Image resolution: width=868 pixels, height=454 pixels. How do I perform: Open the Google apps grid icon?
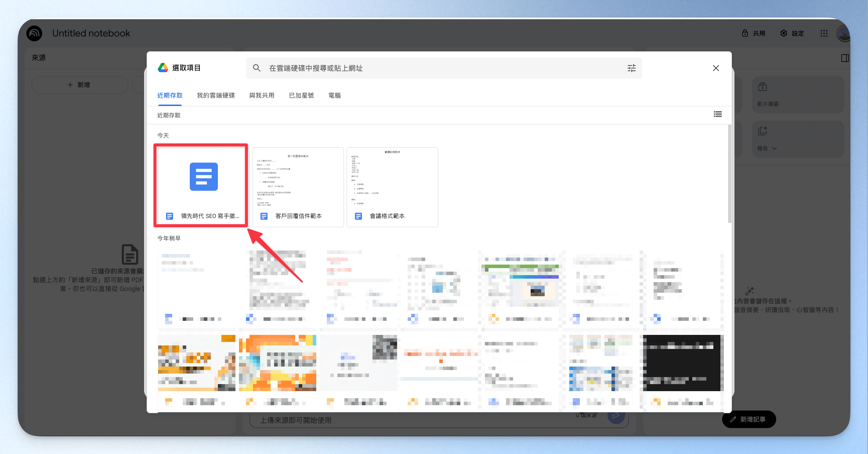824,33
